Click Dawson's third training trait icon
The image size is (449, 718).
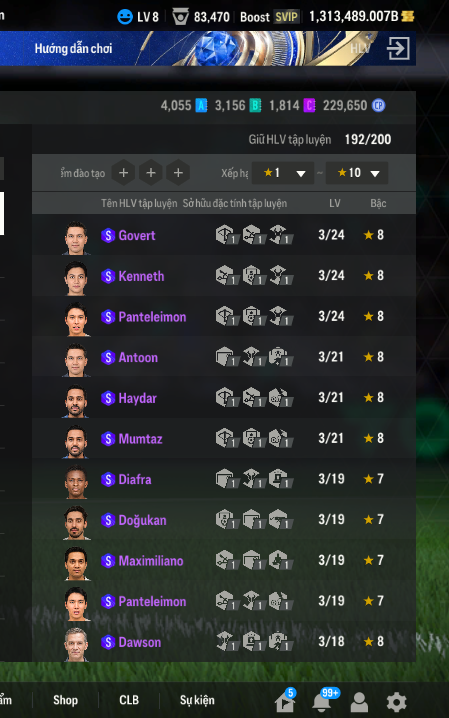click(280, 642)
